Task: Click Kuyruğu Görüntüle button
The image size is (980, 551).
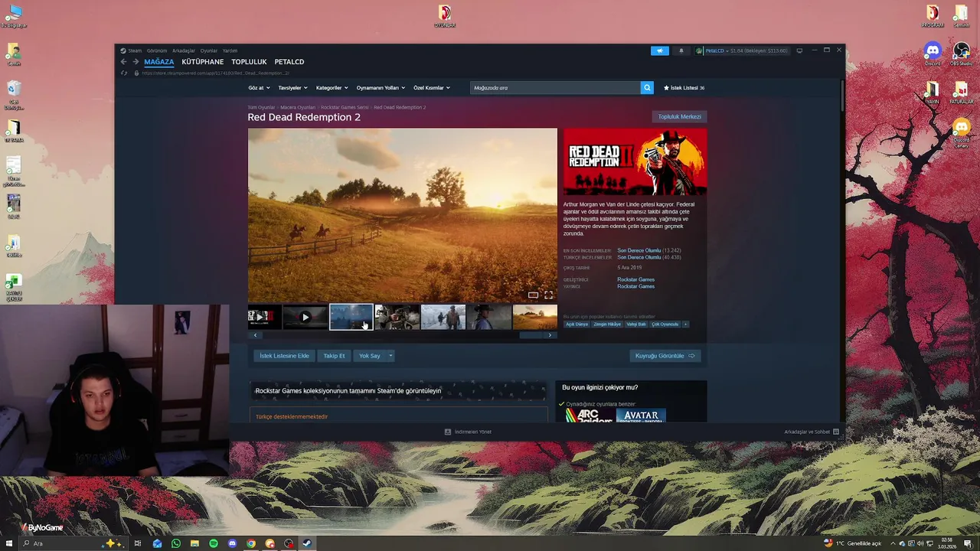Action: coord(665,356)
